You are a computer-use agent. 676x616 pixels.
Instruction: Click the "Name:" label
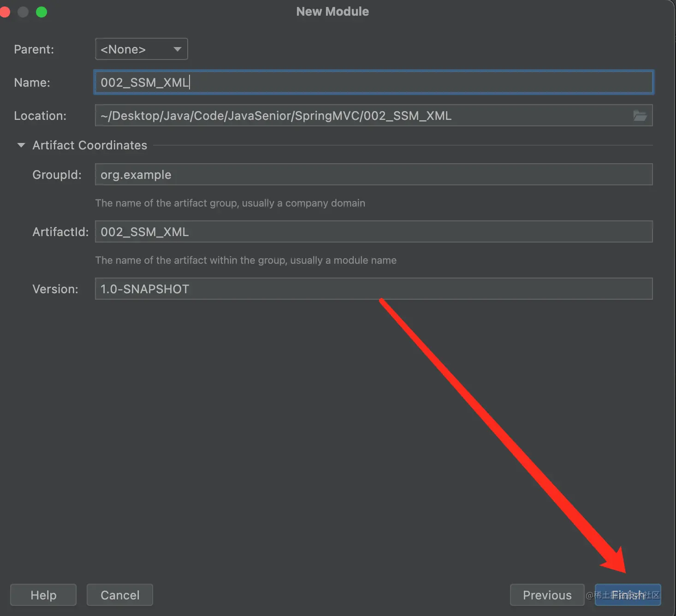tap(32, 83)
